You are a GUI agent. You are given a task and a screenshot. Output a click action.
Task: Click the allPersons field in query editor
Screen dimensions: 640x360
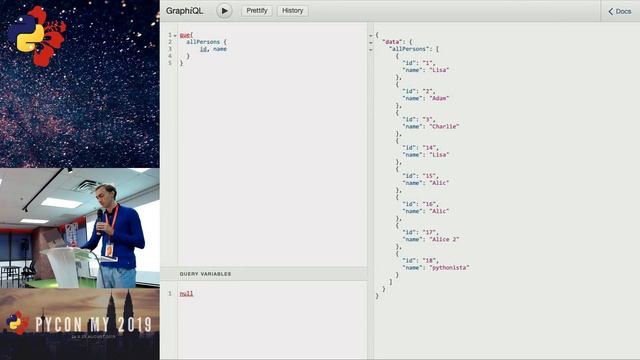(x=203, y=42)
